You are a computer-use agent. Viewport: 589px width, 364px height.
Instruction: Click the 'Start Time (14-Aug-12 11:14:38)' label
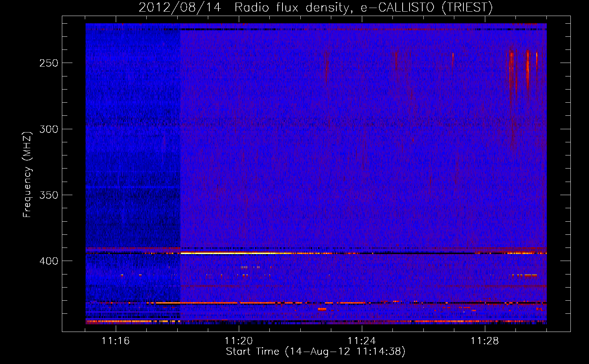(316, 352)
